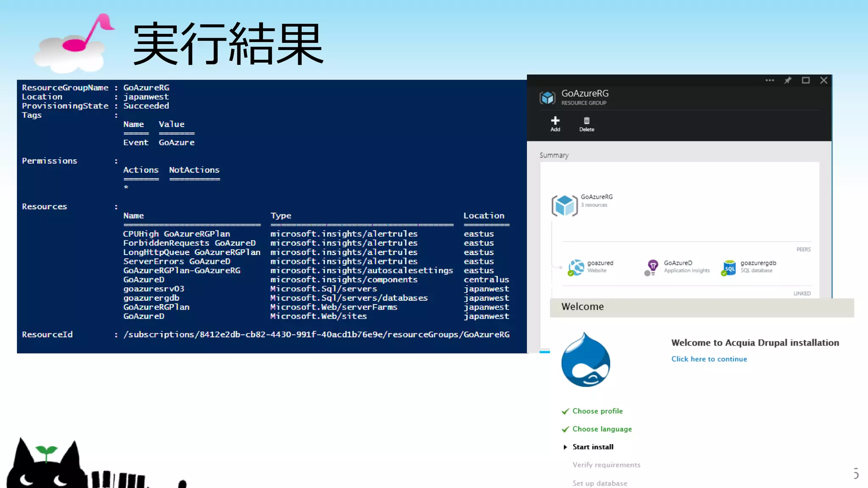Click the GoAzureRG blade title
This screenshot has height=488, width=868.
tap(585, 94)
